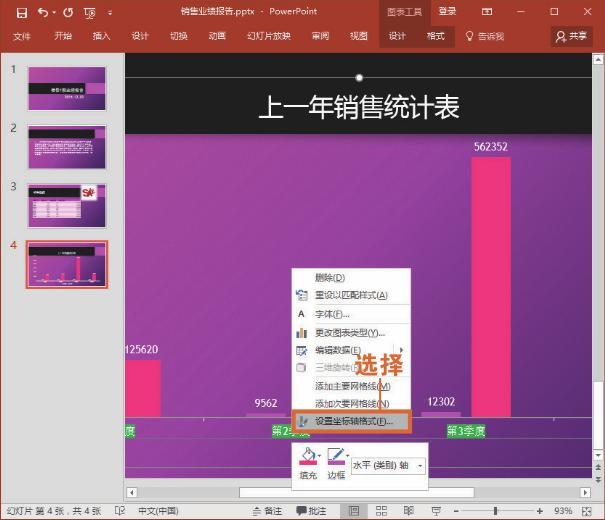This screenshot has width=605, height=520.
Task: Click the slide title 上一年销售统计表
Action: [x=359, y=108]
